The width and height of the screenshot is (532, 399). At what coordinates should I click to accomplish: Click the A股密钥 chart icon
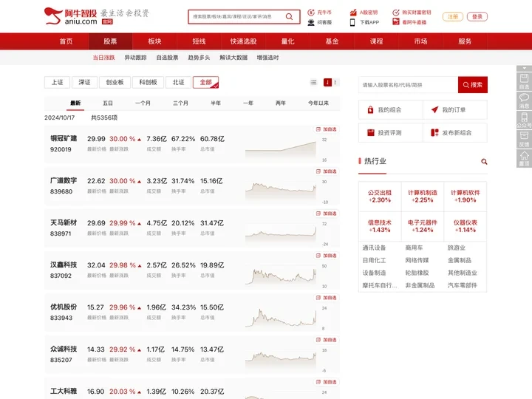pyautogui.click(x=353, y=13)
